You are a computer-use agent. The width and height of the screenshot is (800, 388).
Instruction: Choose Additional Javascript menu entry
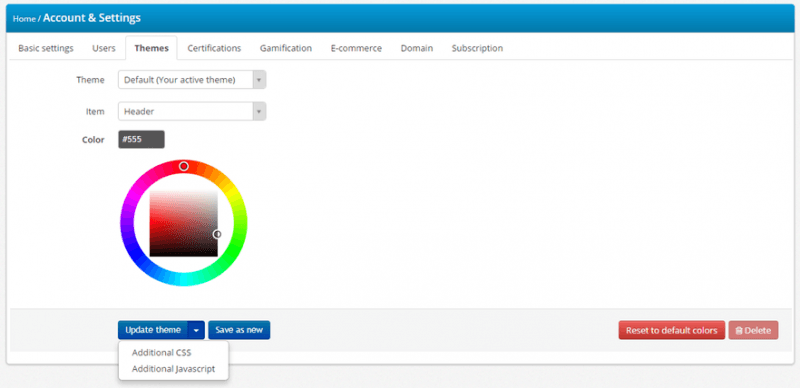point(173,369)
